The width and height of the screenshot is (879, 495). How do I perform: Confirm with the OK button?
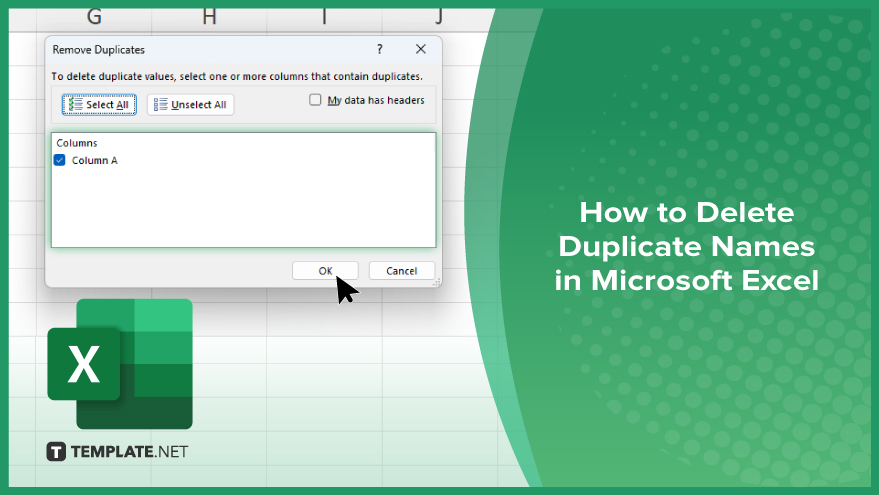pos(325,271)
